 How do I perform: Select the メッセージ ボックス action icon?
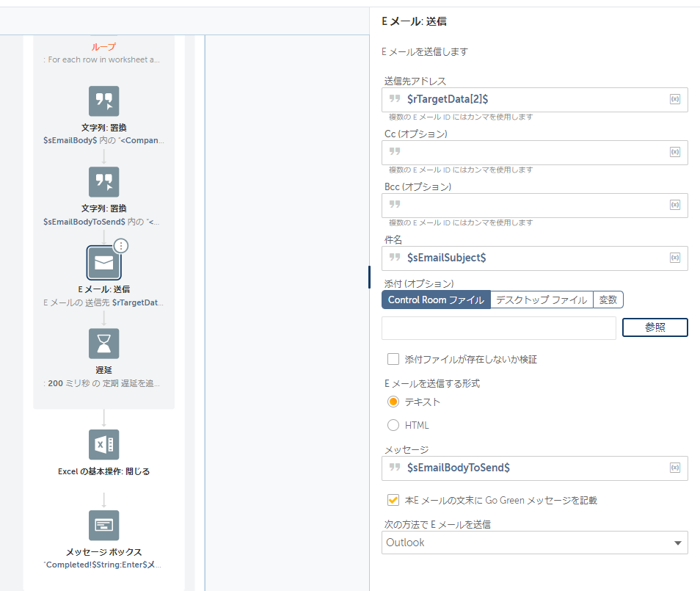click(103, 526)
